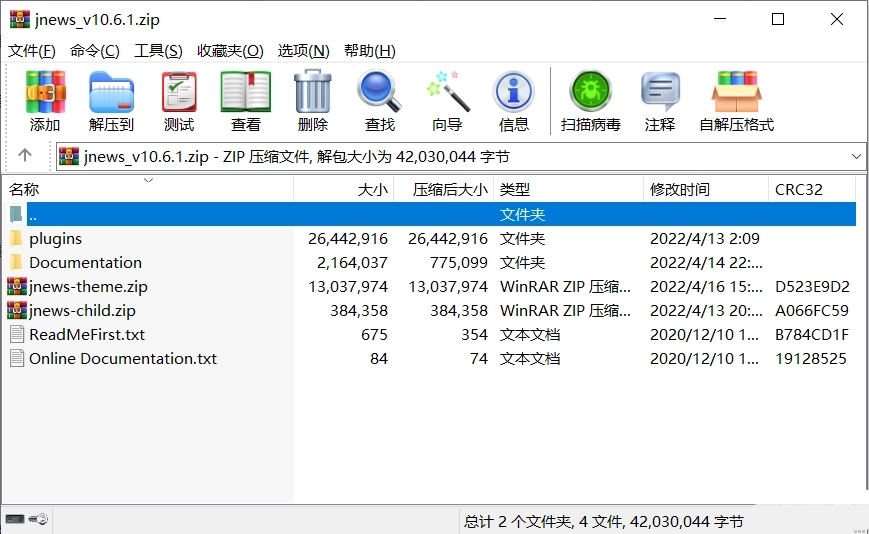
Task: Select jnews-theme.zip file name
Action: 88,286
